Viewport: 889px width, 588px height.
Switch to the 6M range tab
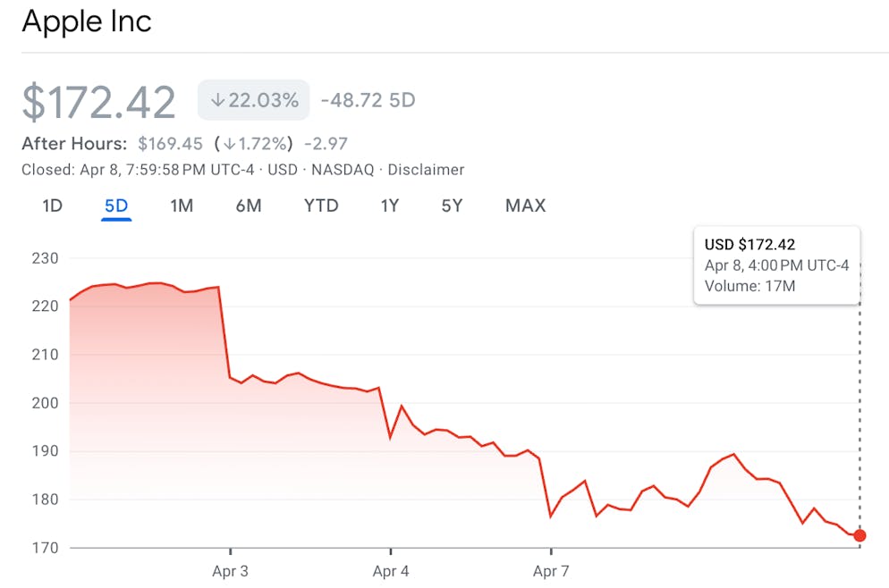[249, 206]
